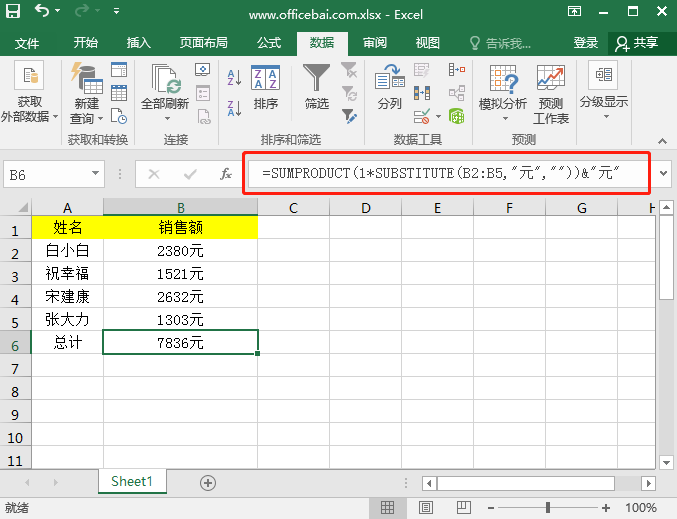Click the From Table icon
Screen dimensions: 677x519
[119, 93]
